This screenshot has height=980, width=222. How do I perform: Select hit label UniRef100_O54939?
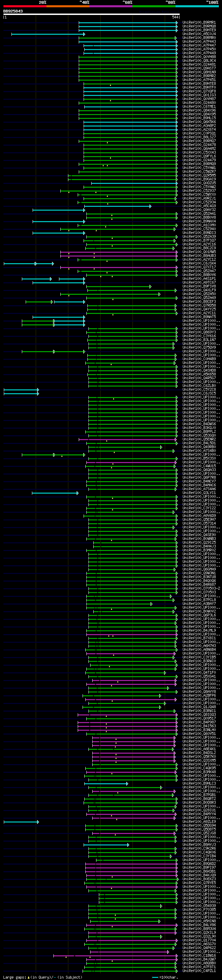pos(199,906)
